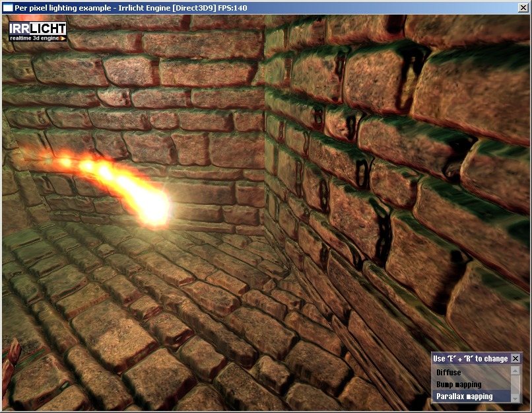Click the IRRLICHT logo badge
Viewport: 532px width, 413px height.
[36, 28]
